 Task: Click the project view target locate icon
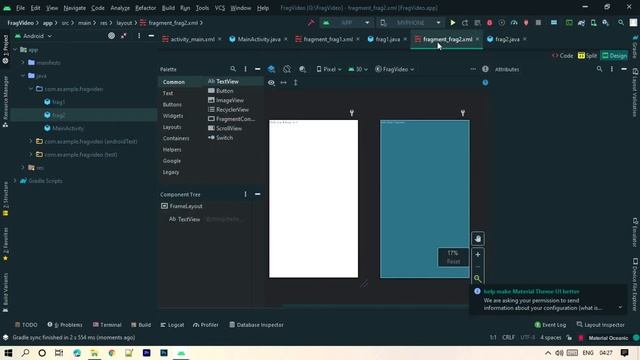pos(111,36)
